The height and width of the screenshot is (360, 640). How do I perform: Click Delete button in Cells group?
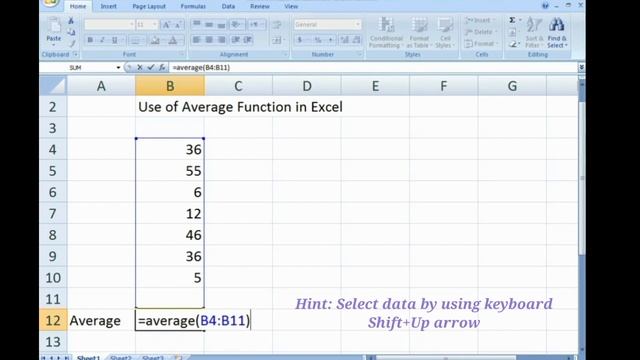pyautogui.click(x=480, y=32)
